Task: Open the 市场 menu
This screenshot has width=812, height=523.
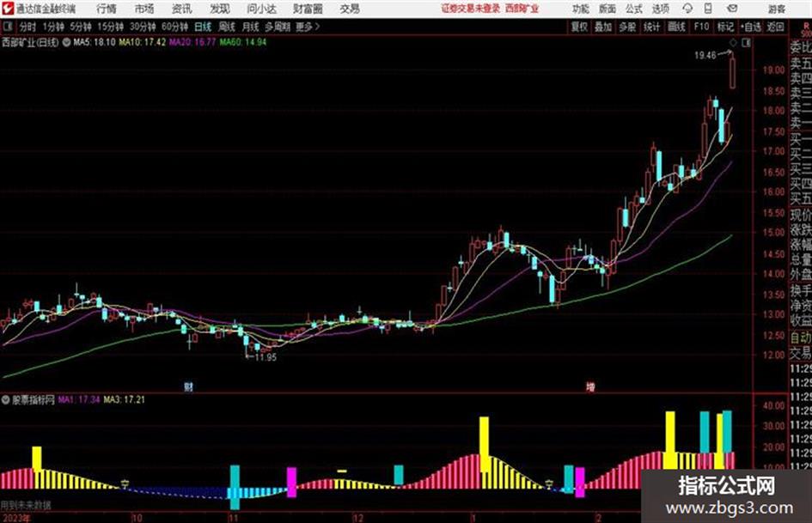Action: pyautogui.click(x=144, y=9)
